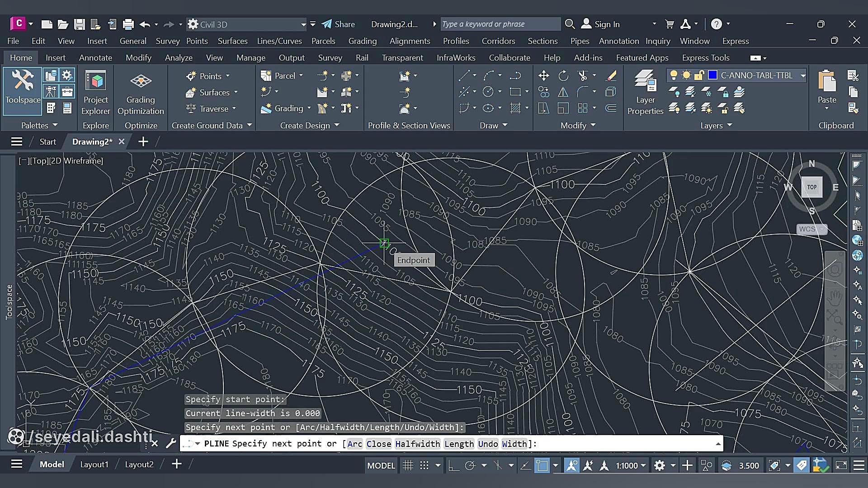
Task: Click the blue layer color swatch
Action: (x=712, y=75)
